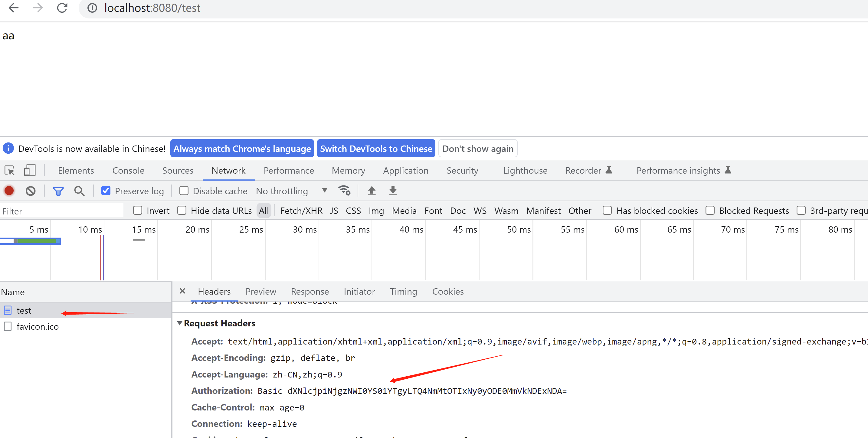
Task: Open network conditions wifi settings icon
Action: coord(344,190)
